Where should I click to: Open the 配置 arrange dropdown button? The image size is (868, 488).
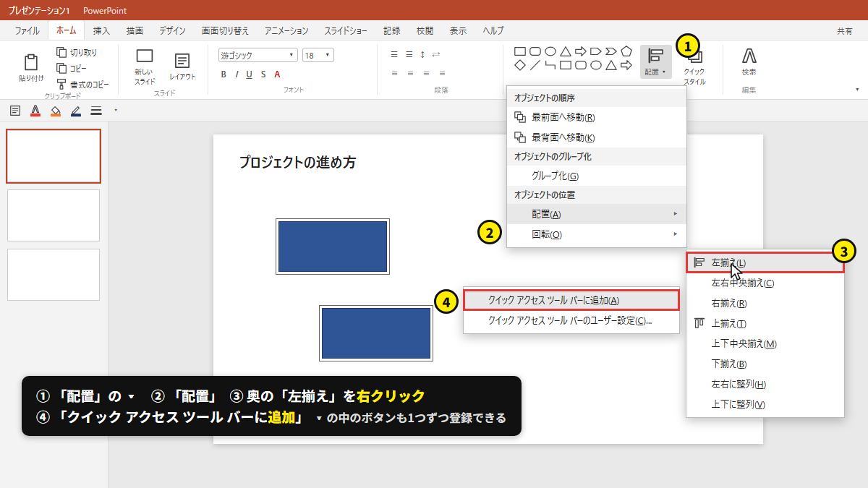pyautogui.click(x=656, y=62)
